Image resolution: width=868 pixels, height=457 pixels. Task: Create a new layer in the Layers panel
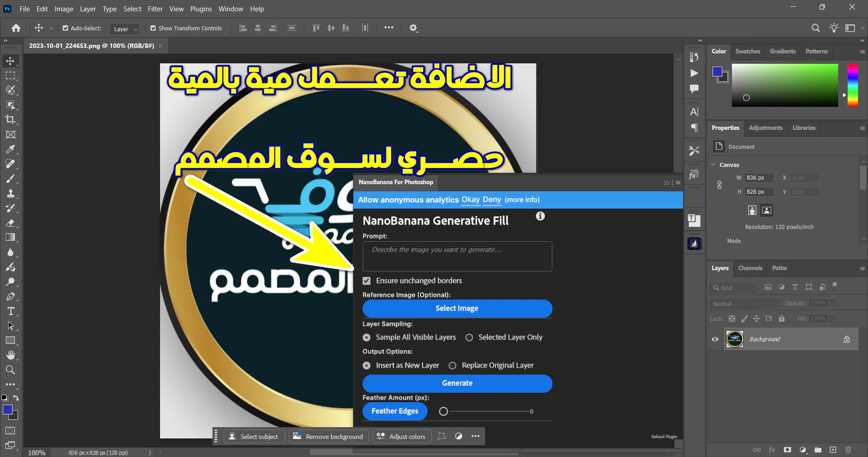(x=833, y=450)
